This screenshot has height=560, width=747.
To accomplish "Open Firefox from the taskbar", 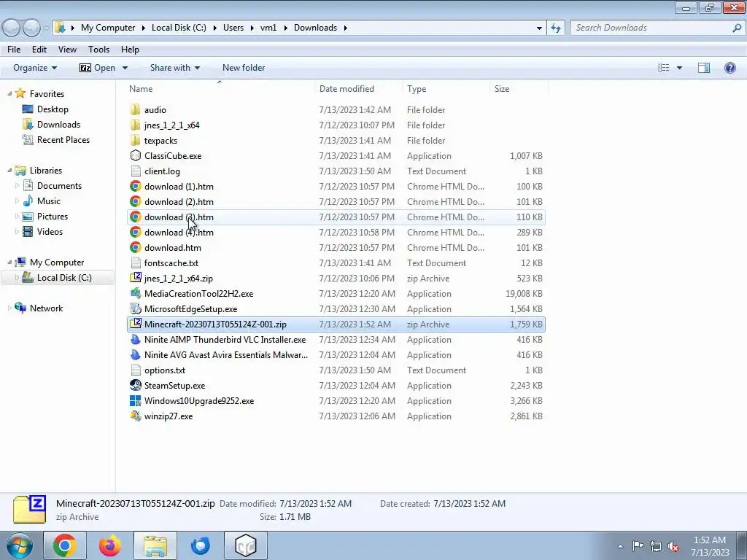I will pyautogui.click(x=110, y=545).
